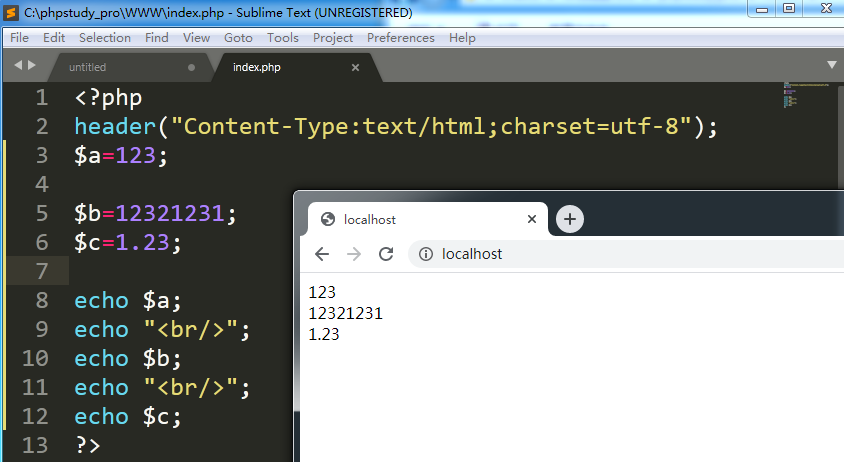Open the File menu
Viewport: 844px width, 462px height.
click(x=19, y=38)
